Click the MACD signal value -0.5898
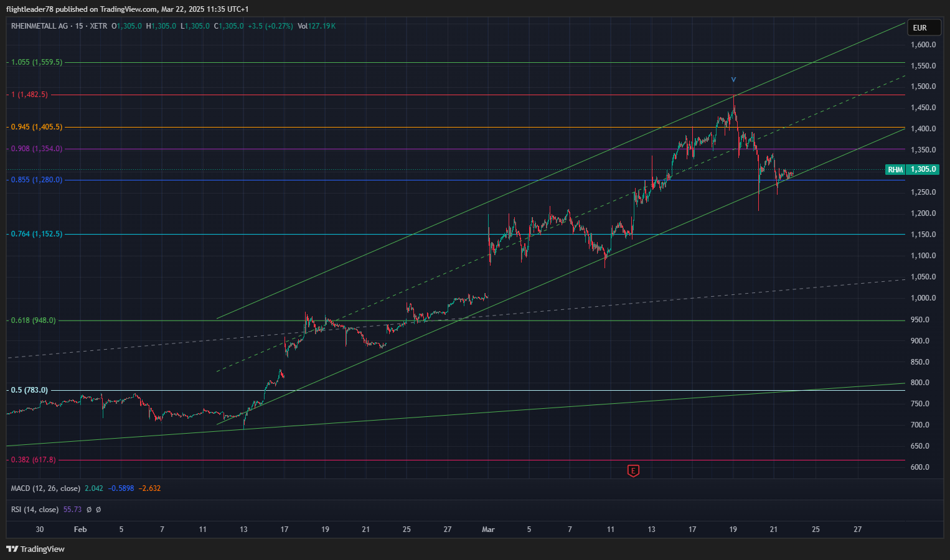 tap(121, 488)
